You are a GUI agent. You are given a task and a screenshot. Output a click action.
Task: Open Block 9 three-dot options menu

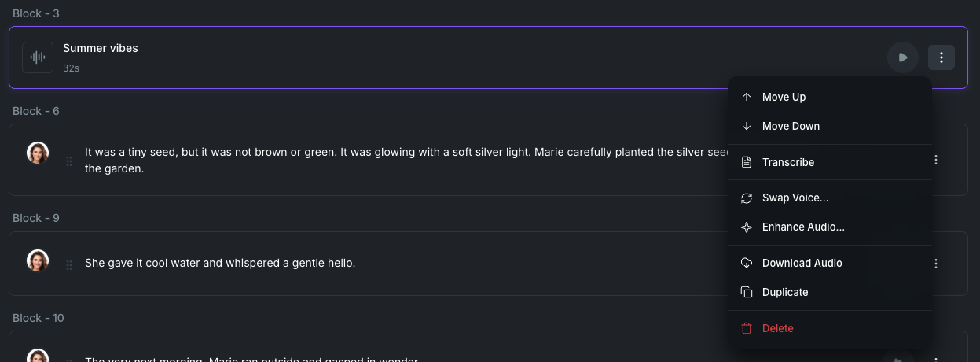936,264
